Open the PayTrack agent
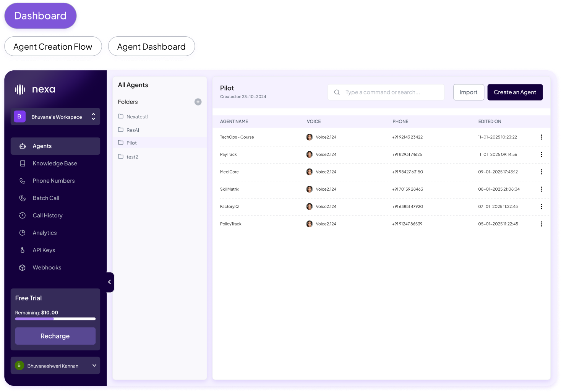The image size is (561, 392). coord(229,154)
